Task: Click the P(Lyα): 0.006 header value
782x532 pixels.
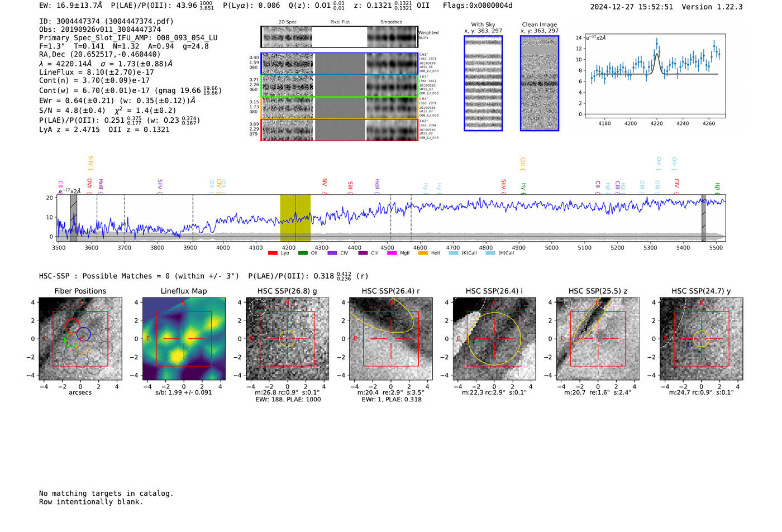Action: click(251, 6)
